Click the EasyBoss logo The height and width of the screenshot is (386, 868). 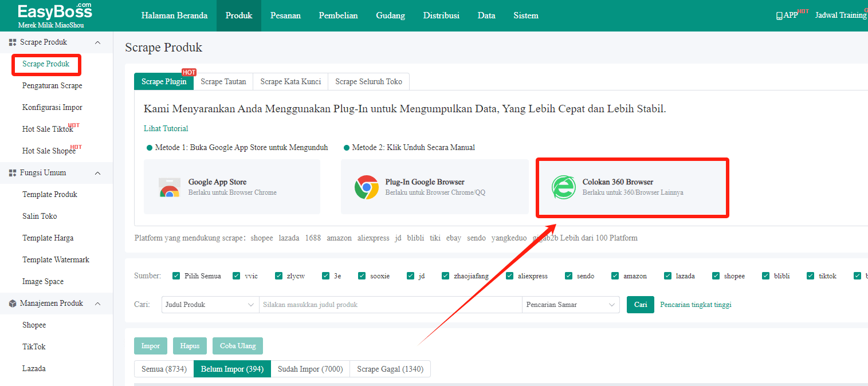pos(55,15)
